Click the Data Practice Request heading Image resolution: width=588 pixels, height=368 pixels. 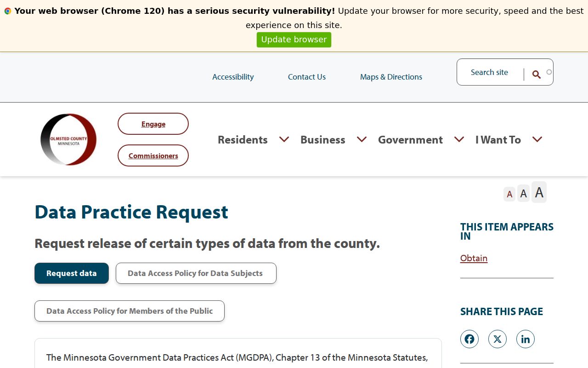click(131, 212)
